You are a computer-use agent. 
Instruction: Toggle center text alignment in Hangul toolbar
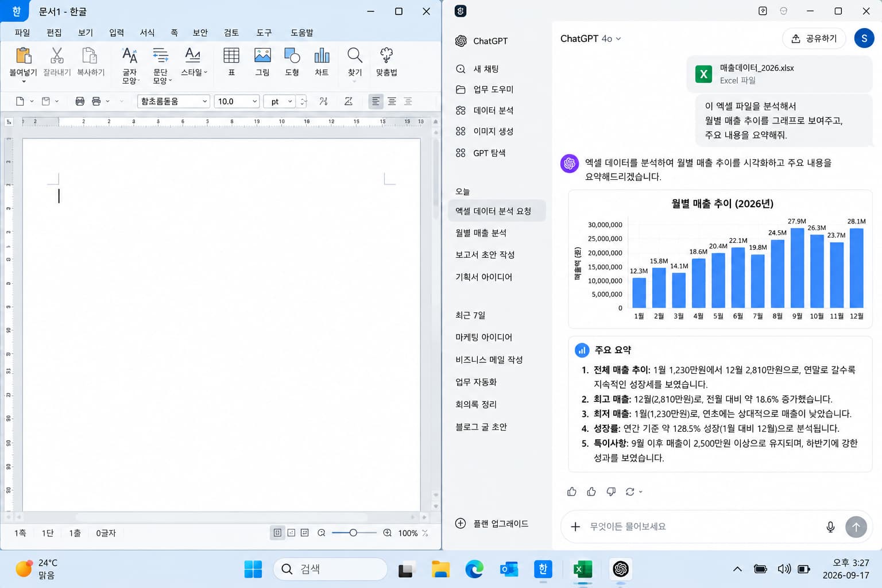pos(392,101)
